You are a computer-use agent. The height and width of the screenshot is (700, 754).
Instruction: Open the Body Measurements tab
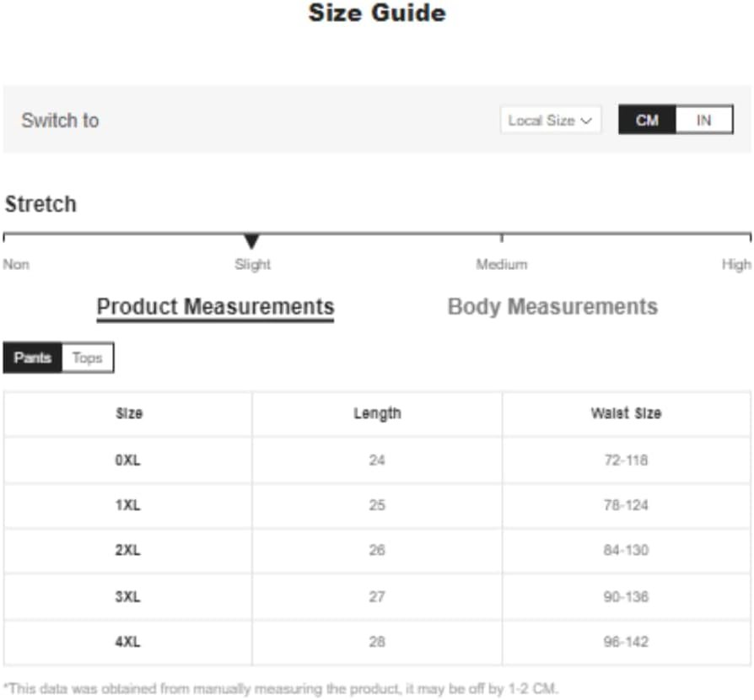tap(552, 307)
